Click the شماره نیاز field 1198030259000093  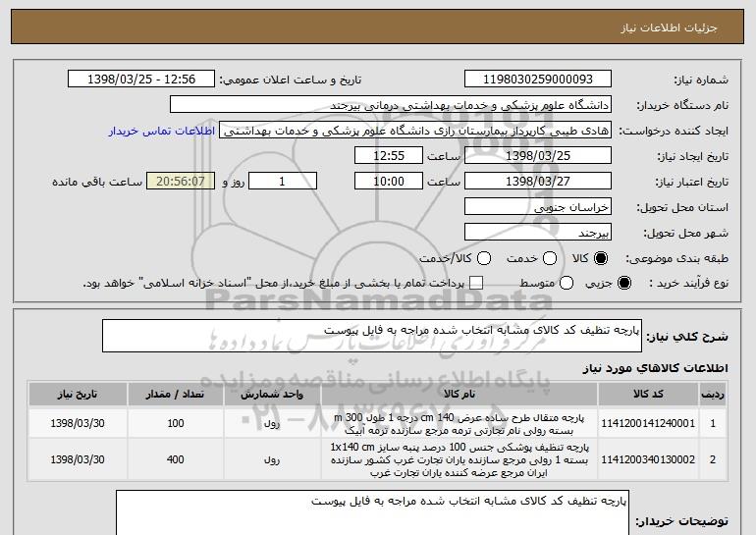pos(538,80)
